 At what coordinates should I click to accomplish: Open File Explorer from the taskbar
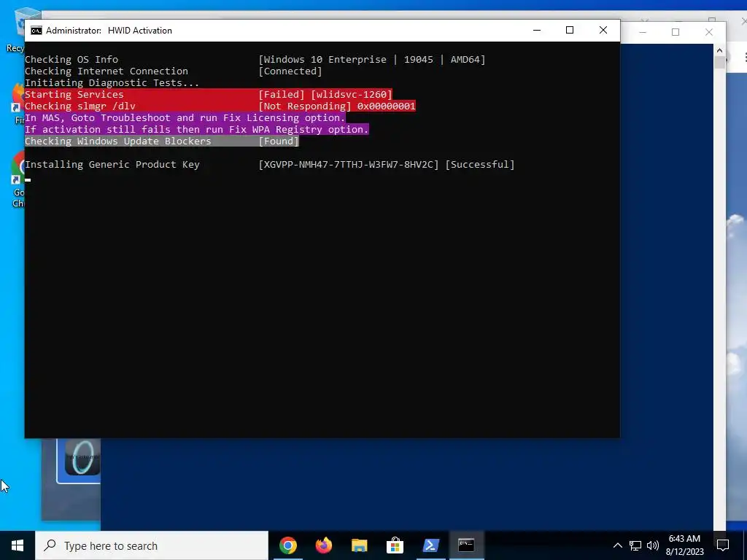click(359, 545)
